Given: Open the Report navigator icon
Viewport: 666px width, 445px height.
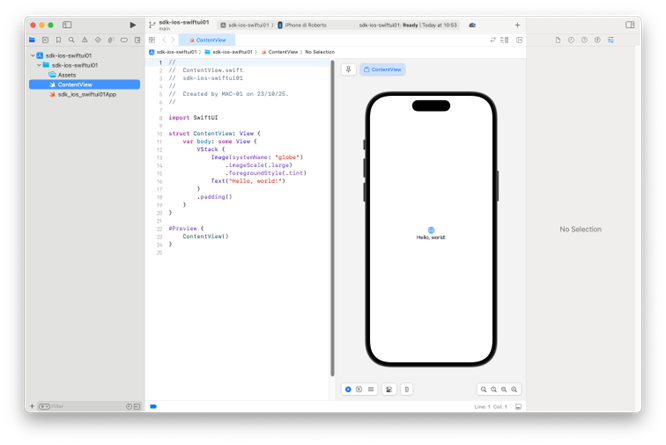Looking at the screenshot, I should coord(137,40).
